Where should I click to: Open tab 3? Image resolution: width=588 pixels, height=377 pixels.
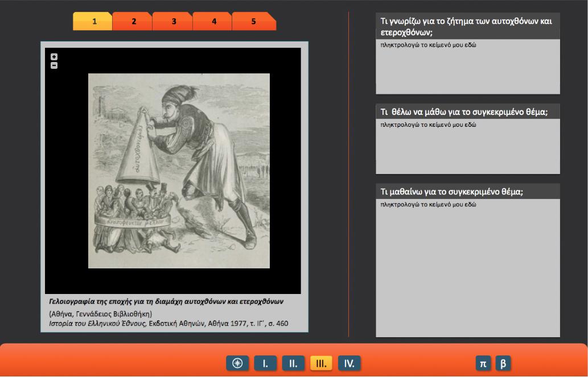point(173,22)
